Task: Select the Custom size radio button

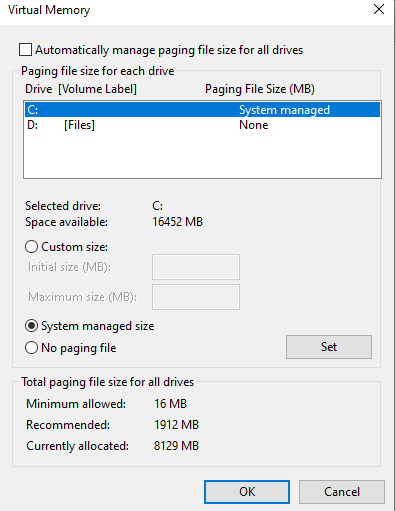Action: (x=31, y=247)
